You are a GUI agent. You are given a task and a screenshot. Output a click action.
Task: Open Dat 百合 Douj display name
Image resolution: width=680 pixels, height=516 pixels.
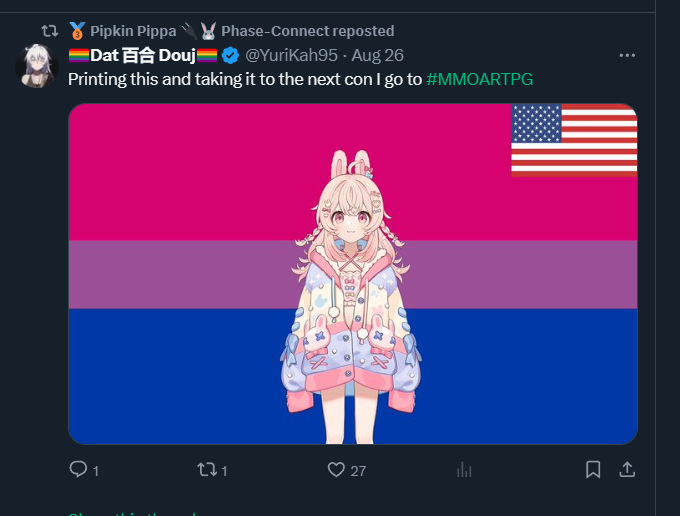[x=143, y=56]
